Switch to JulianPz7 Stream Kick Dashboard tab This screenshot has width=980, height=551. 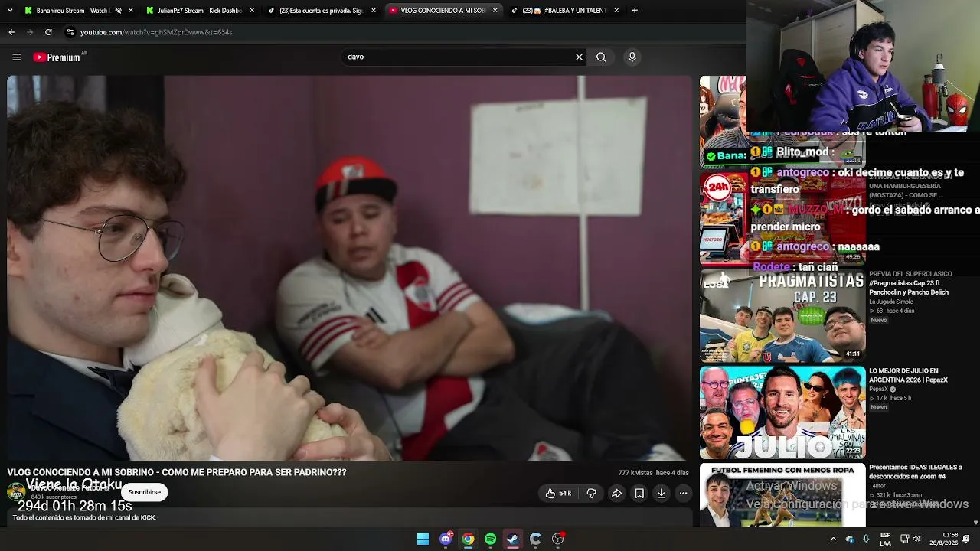(199, 11)
